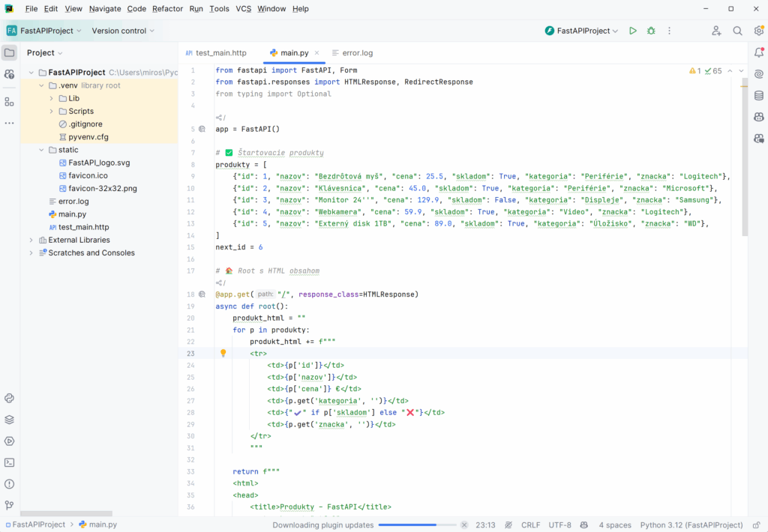768x532 pixels.
Task: Select Python 3.12 interpreter widget
Action: [x=691, y=525]
